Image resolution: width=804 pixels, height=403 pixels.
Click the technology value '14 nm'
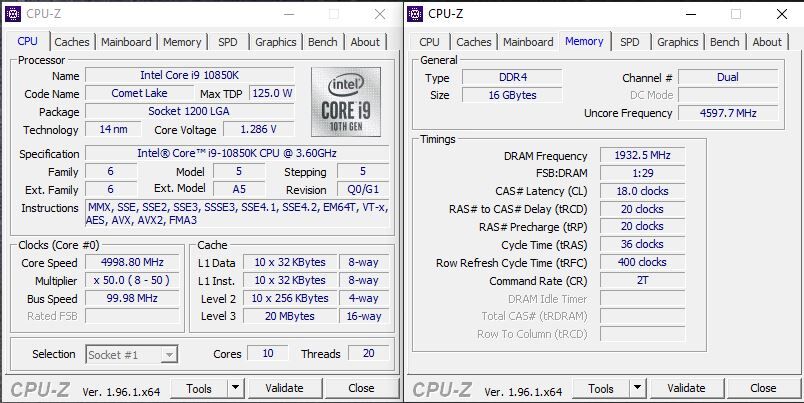113,129
